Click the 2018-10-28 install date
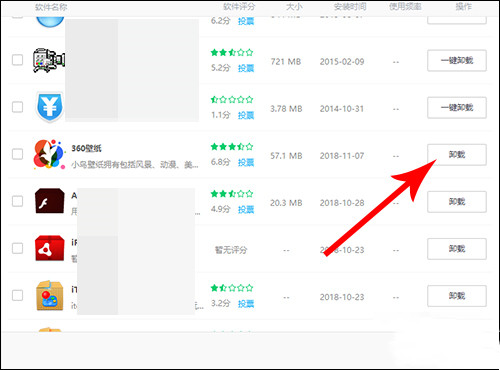This screenshot has height=370, width=500. point(342,203)
